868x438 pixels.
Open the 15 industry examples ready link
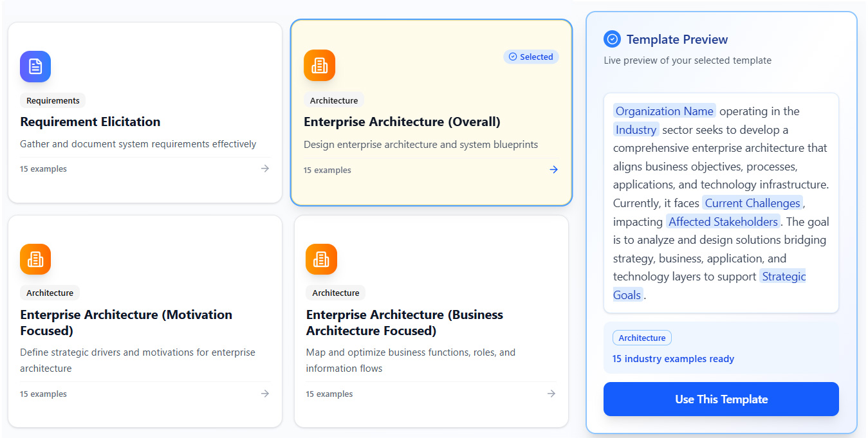tap(673, 359)
